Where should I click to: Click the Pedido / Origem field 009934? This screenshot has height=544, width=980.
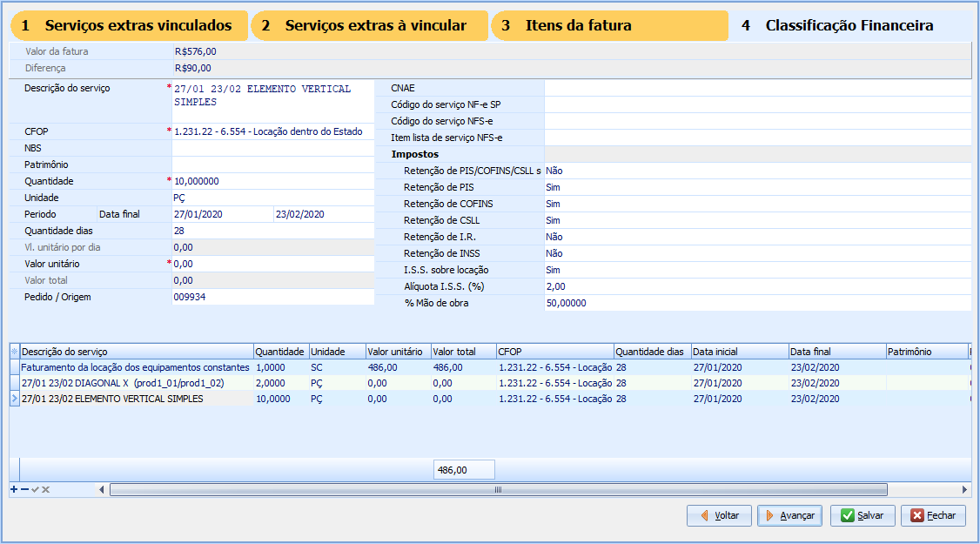pyautogui.click(x=273, y=297)
